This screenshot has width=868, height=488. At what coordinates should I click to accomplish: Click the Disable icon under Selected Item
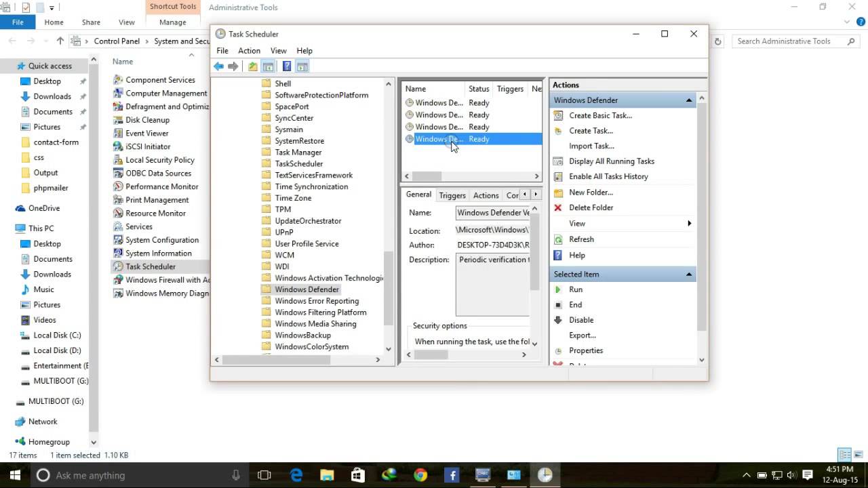coord(558,320)
